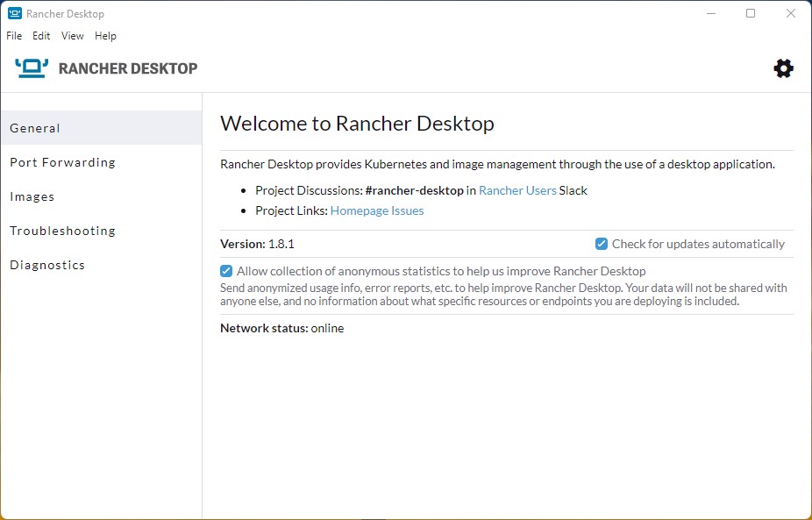812x520 pixels.
Task: Click the Network status online text
Action: tap(282, 328)
